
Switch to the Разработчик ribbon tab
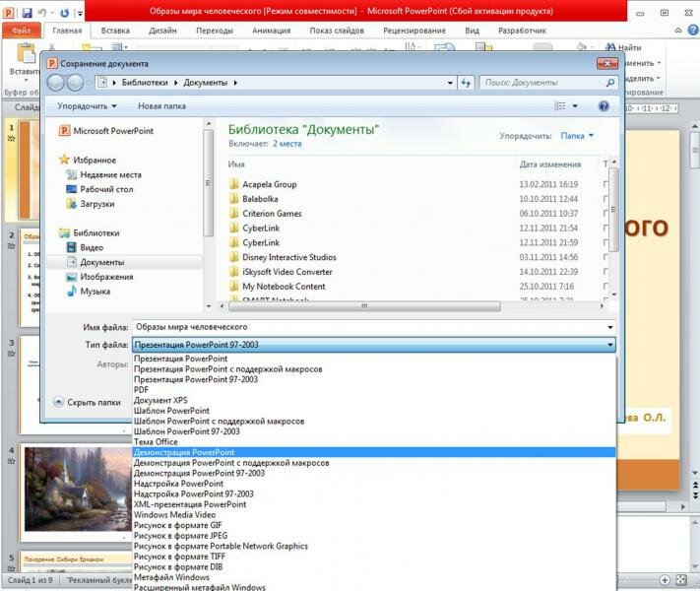tap(523, 31)
